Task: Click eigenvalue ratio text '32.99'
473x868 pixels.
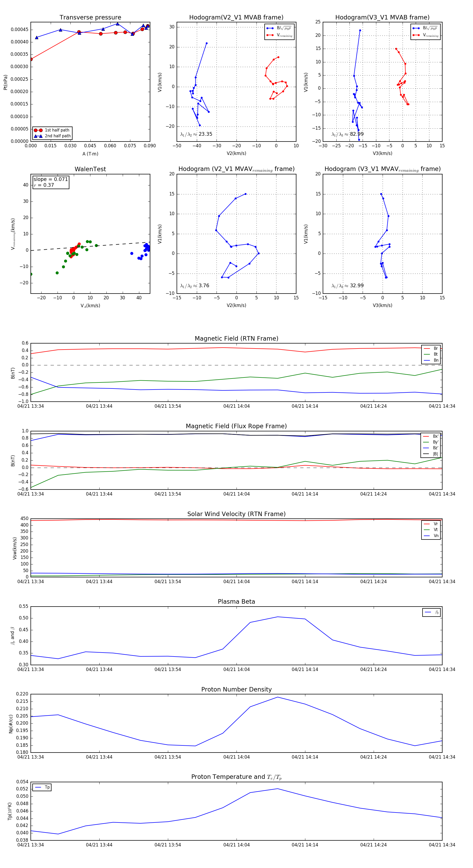Action: pyautogui.click(x=357, y=286)
